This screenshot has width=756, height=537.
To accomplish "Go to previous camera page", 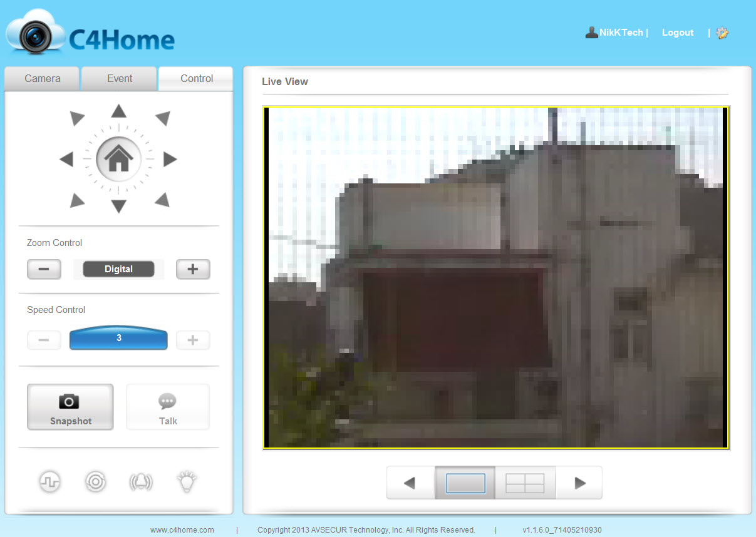I will click(410, 483).
